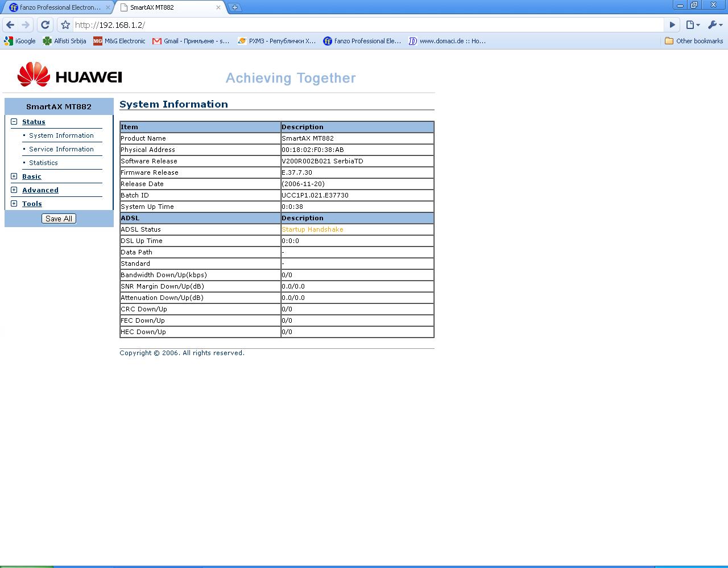The height and width of the screenshot is (568, 728).
Task: Click the Reload page icon
Action: tap(45, 25)
